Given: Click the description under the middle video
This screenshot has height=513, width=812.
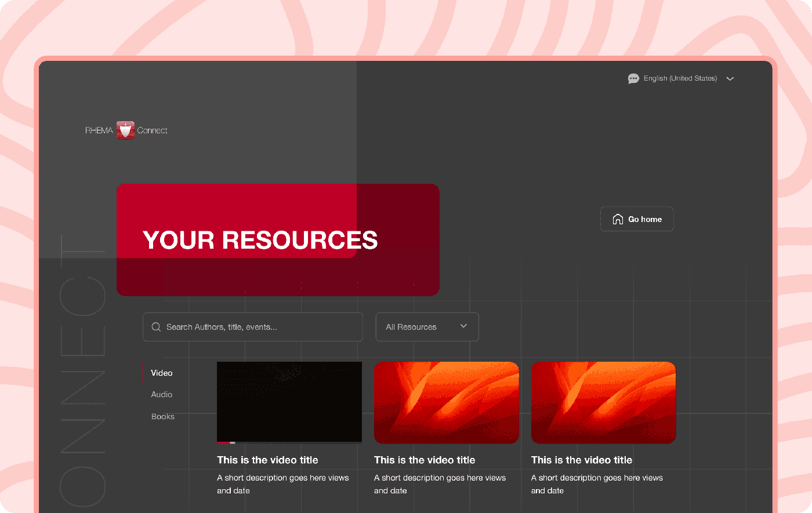Looking at the screenshot, I should (440, 484).
